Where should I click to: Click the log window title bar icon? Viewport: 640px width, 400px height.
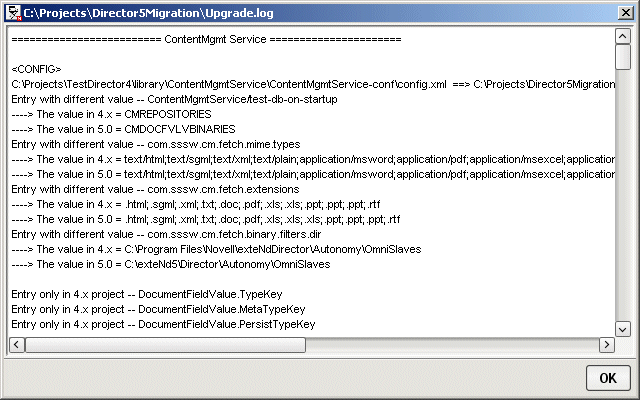pyautogui.click(x=12, y=10)
